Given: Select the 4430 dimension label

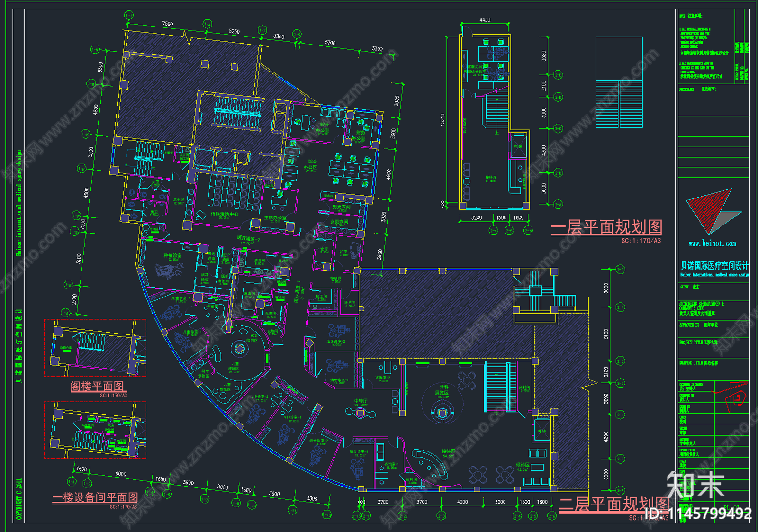Looking at the screenshot, I should point(485,20).
